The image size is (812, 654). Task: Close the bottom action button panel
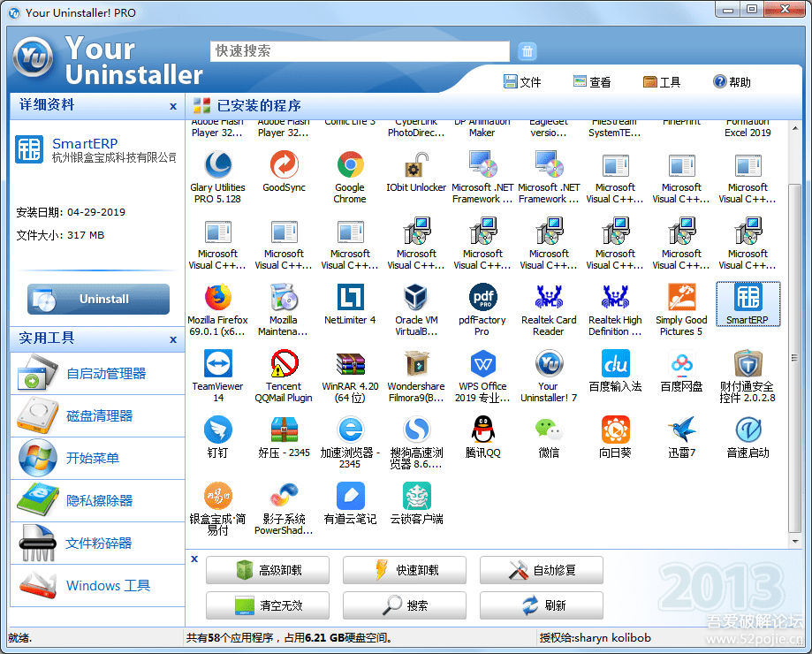194,559
